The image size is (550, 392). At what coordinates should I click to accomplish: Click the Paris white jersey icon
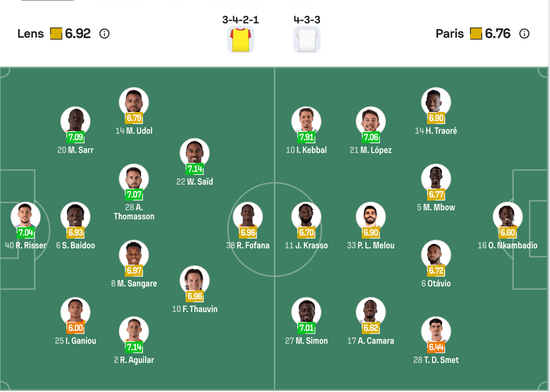click(307, 40)
